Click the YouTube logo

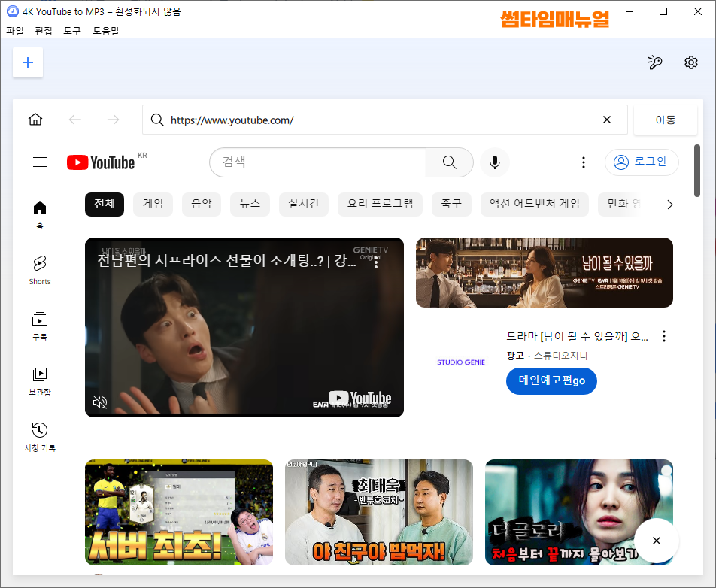101,162
